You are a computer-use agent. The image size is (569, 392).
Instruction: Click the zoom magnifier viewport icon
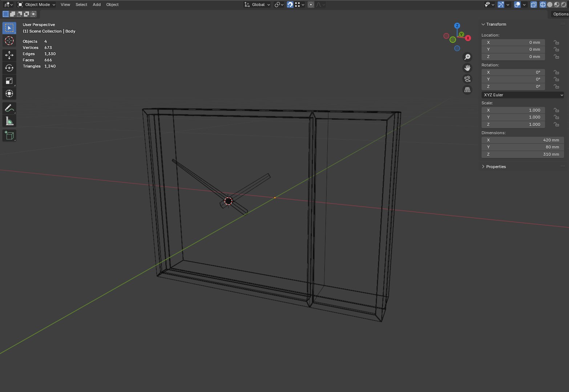click(x=467, y=57)
